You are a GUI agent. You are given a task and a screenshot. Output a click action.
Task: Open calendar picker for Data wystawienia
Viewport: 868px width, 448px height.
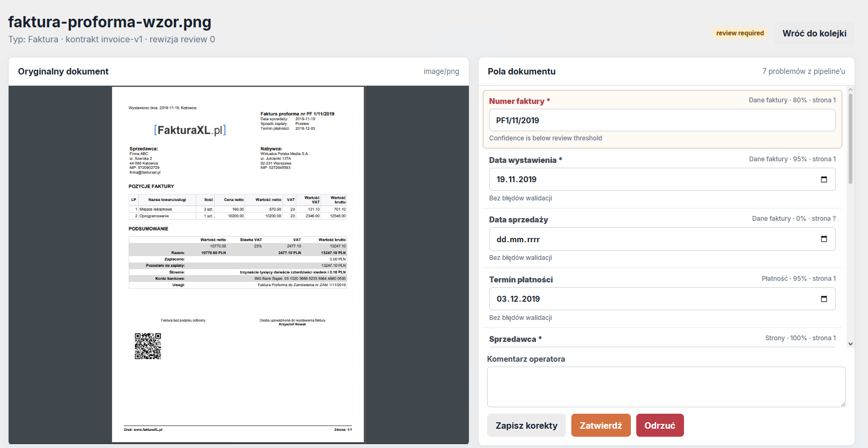pyautogui.click(x=824, y=180)
